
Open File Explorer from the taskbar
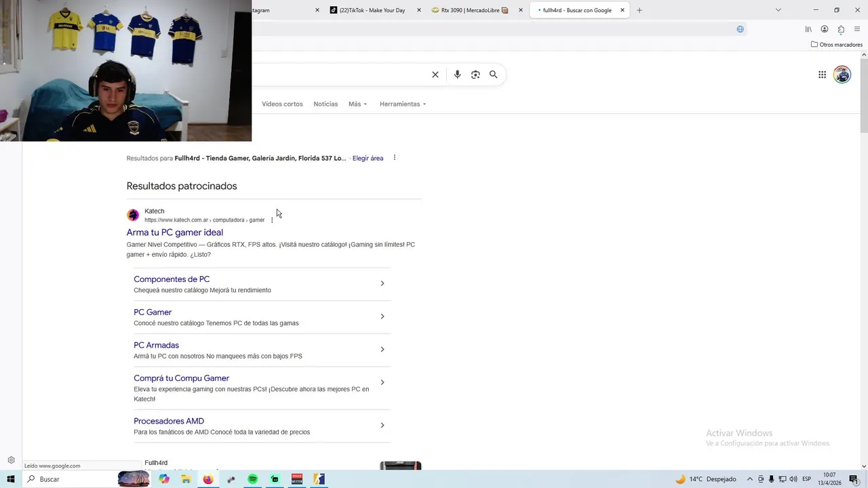(x=186, y=479)
